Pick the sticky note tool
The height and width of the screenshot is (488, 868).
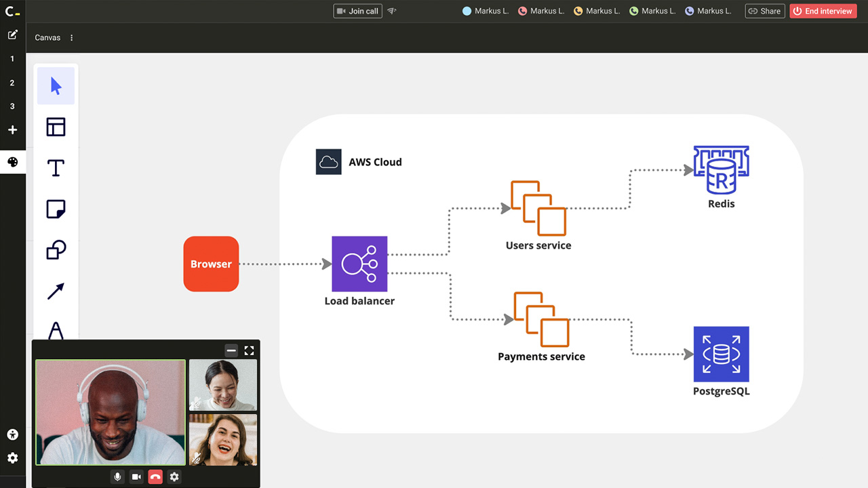tap(56, 209)
